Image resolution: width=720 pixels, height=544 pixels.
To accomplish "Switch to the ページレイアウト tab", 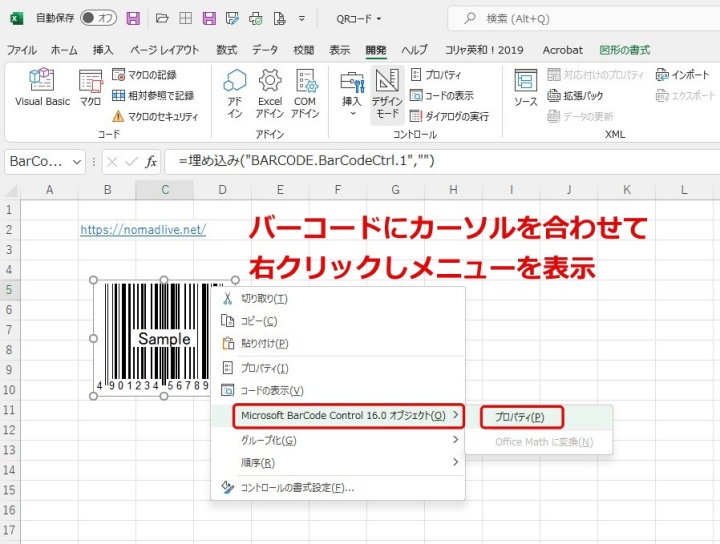I will [x=164, y=50].
